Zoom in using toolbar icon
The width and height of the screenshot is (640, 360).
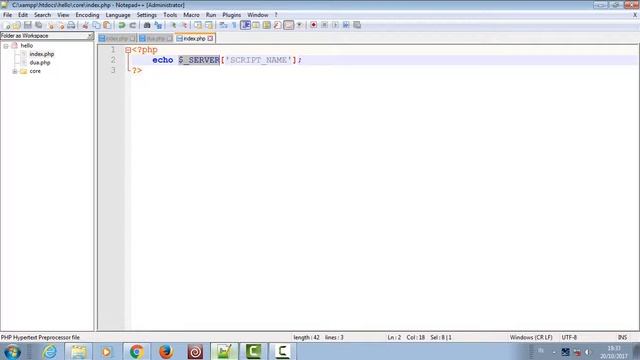tap(173, 25)
